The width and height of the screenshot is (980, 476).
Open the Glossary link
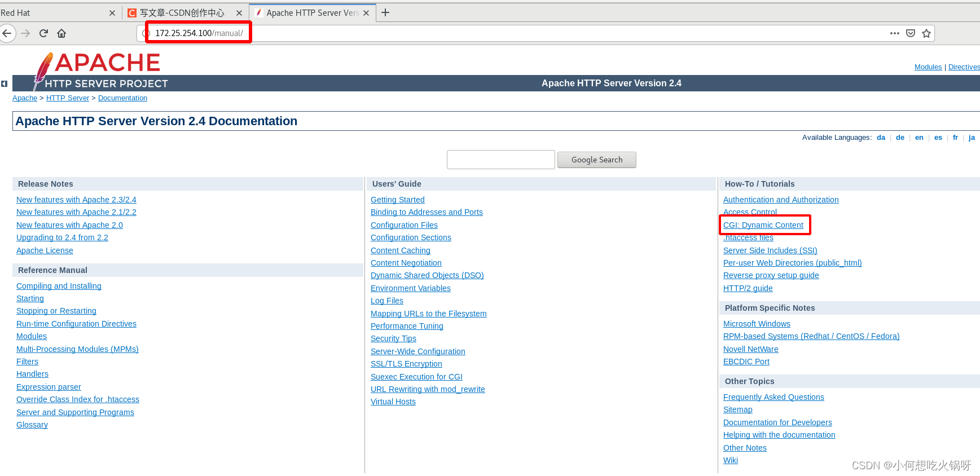(32, 425)
